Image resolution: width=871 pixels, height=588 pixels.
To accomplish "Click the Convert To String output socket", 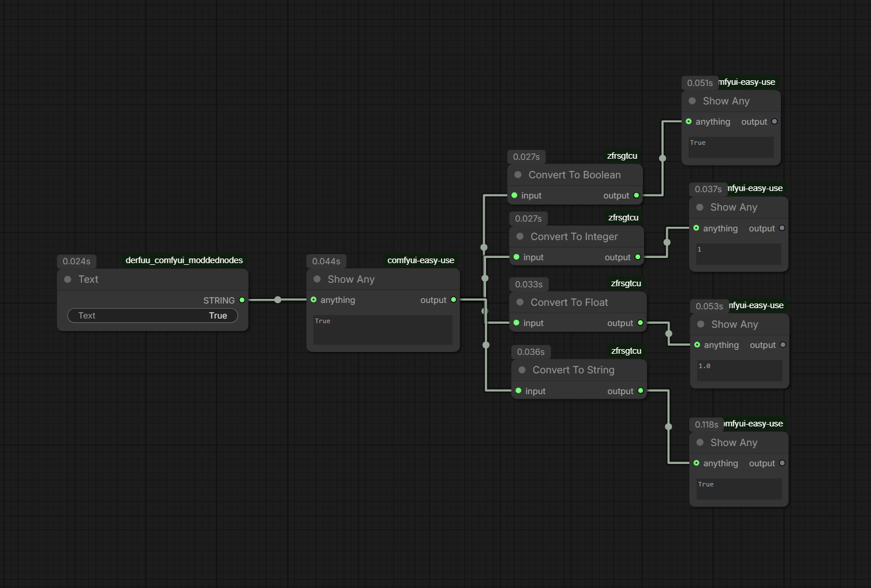I will pyautogui.click(x=641, y=391).
